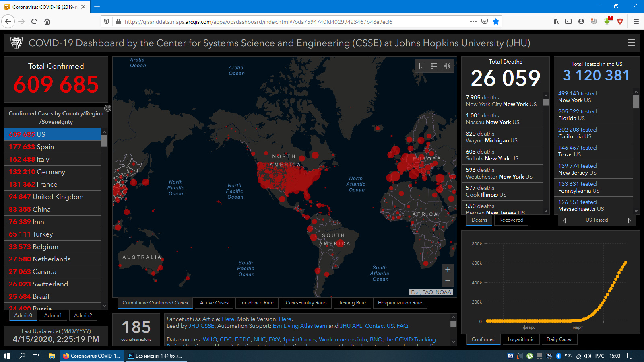Select the Florida US tested entry
Screen dimensions: 644x362
[x=594, y=115]
